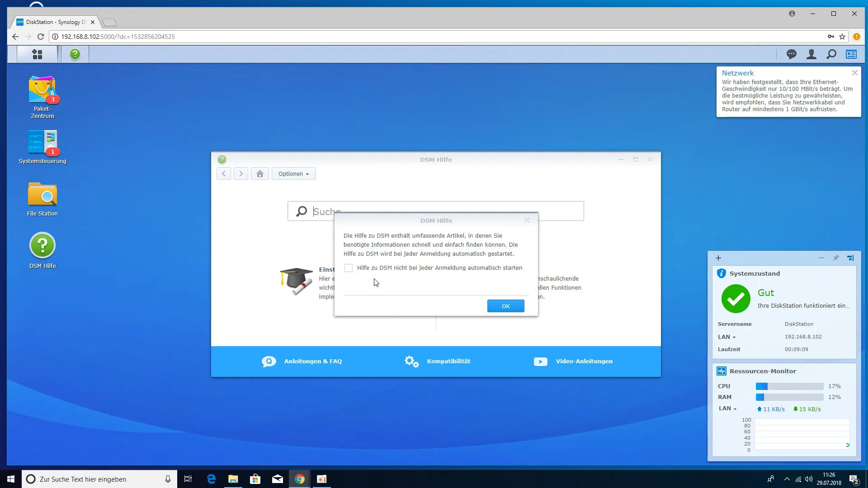The width and height of the screenshot is (868, 488).
Task: Show hidden system tray icons
Action: [787, 479]
